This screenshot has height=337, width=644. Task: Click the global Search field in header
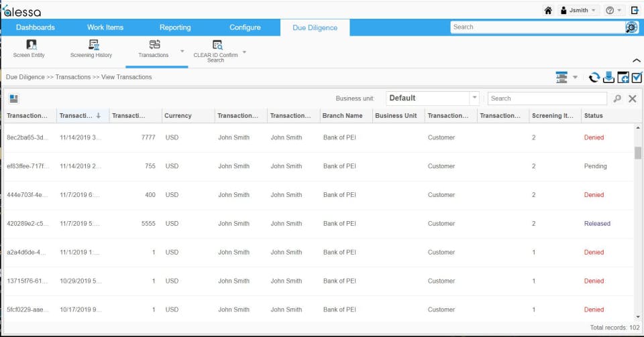coord(537,27)
